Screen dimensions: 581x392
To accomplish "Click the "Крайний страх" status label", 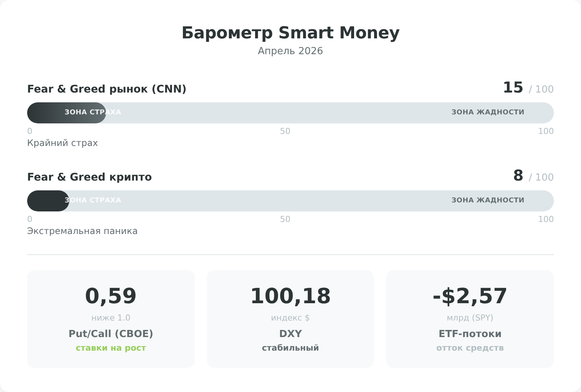I will pyautogui.click(x=62, y=143).
